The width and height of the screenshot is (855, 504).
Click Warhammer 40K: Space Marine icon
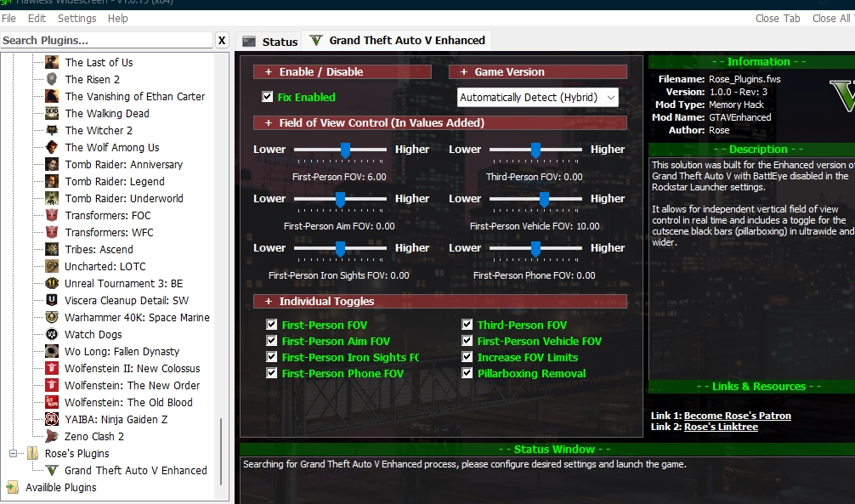pos(52,317)
